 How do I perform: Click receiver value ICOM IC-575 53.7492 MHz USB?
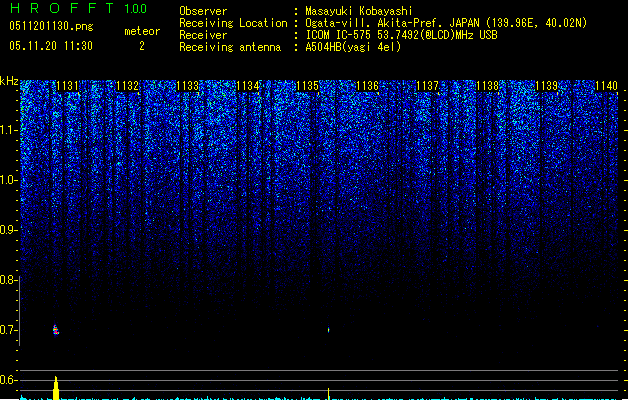402,35
